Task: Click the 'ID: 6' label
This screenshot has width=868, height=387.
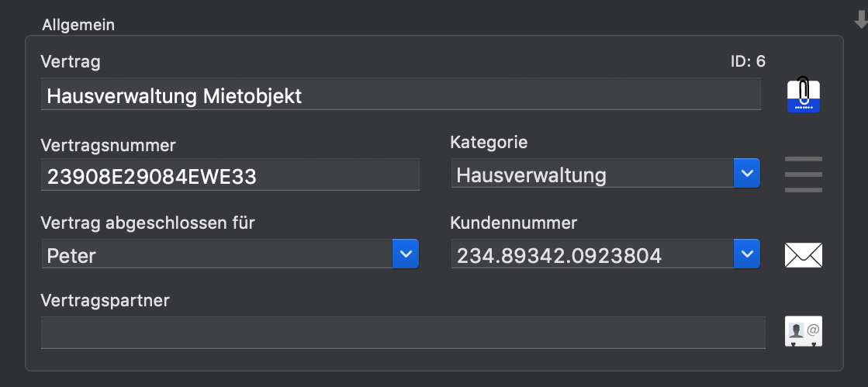Action: [x=748, y=61]
